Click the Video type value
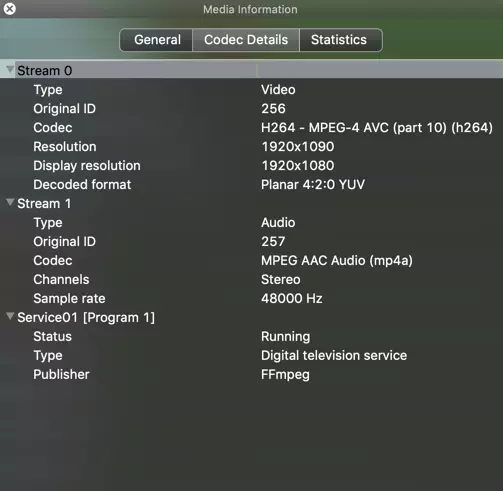 point(278,90)
